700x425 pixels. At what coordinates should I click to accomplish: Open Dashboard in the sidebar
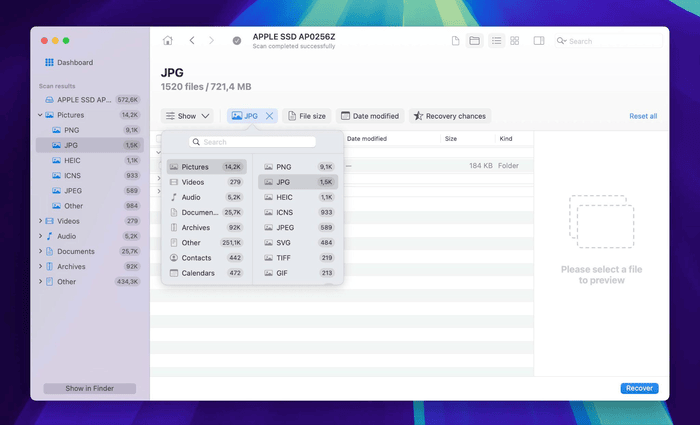pos(69,62)
